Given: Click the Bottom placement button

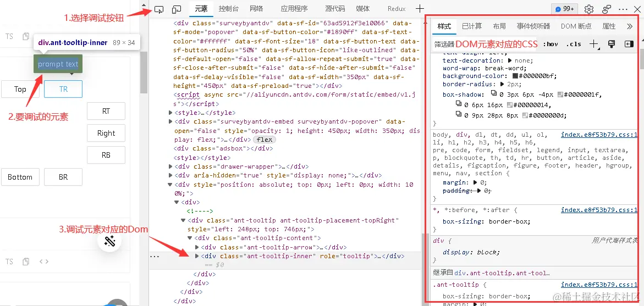Looking at the screenshot, I should click(20, 177).
